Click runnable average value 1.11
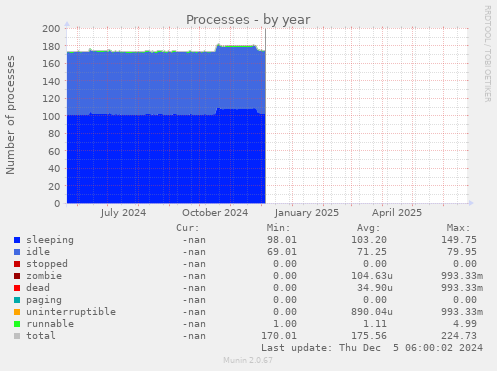Viewport: 497px width, 371px height. pos(375,324)
